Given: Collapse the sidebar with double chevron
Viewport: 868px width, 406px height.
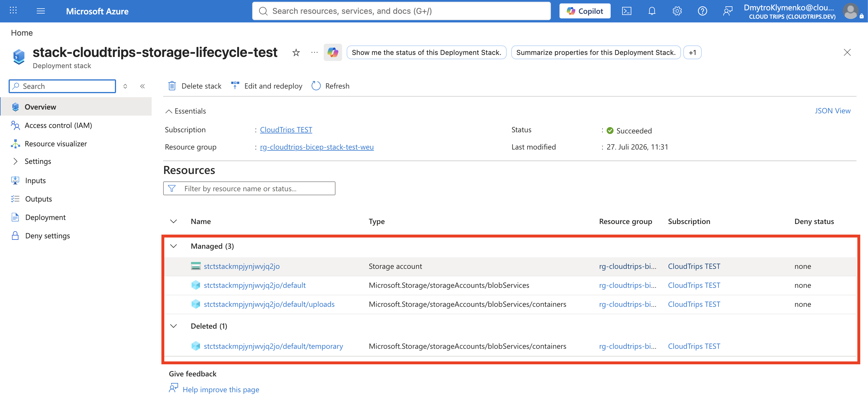Looking at the screenshot, I should tap(142, 86).
